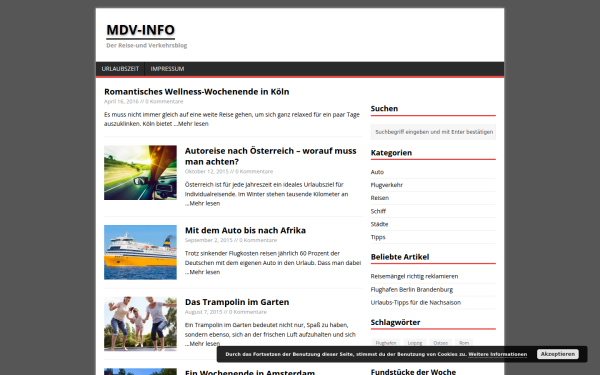The height and width of the screenshot is (375, 600).
Task: Open 0 Kommentare under Österreich article
Action: pos(254,171)
